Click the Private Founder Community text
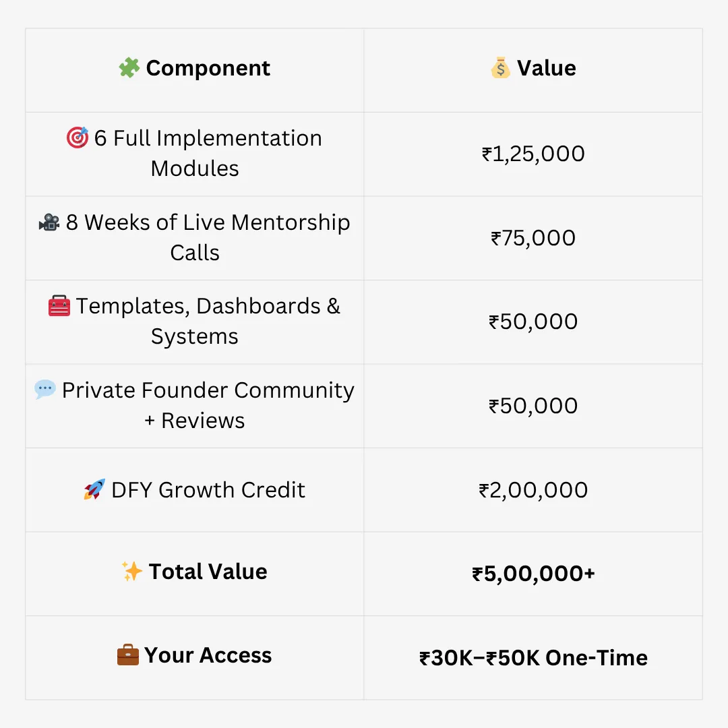Image resolution: width=728 pixels, height=728 pixels. 208,390
